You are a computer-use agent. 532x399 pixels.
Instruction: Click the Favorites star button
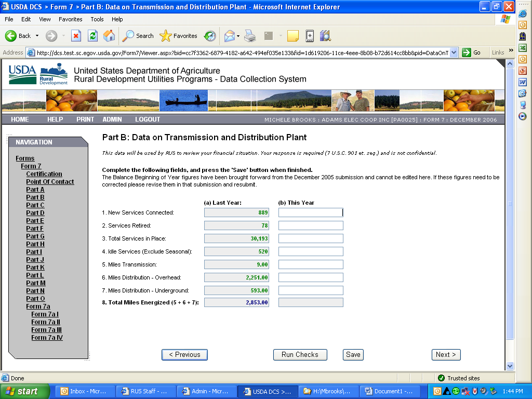(179, 36)
